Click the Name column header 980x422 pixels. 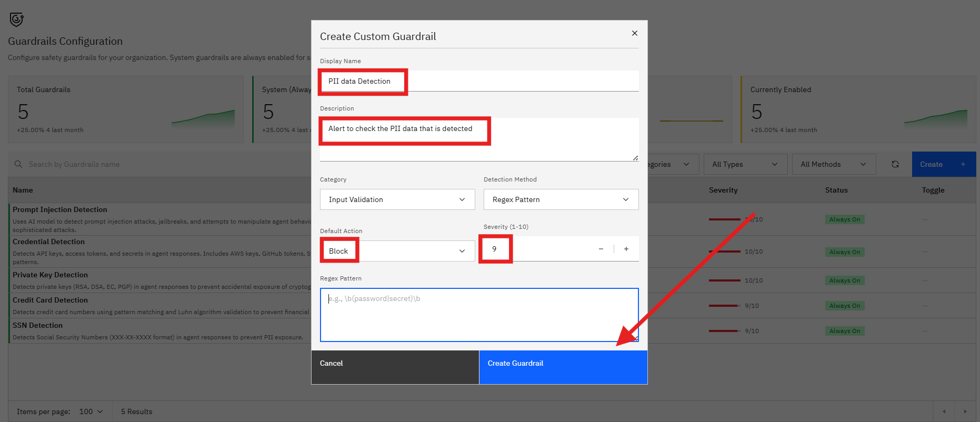[x=23, y=190]
